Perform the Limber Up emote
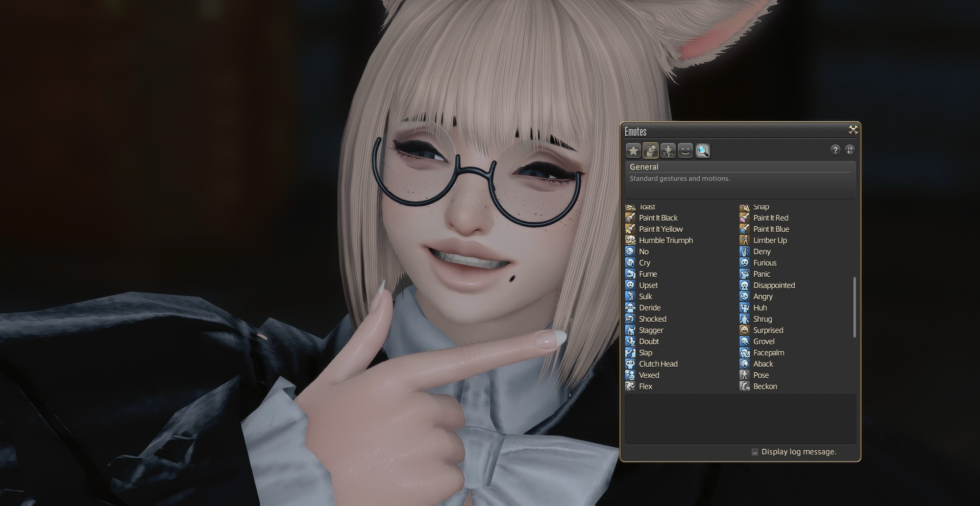This screenshot has height=506, width=980. pyautogui.click(x=770, y=240)
